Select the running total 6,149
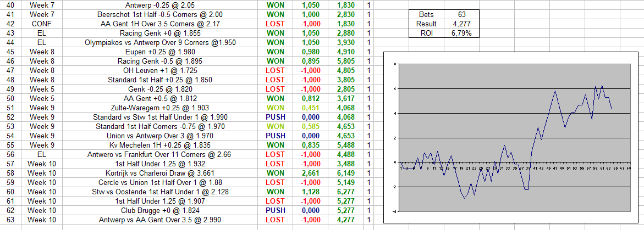This screenshot has height=230, width=644. coord(346,173)
